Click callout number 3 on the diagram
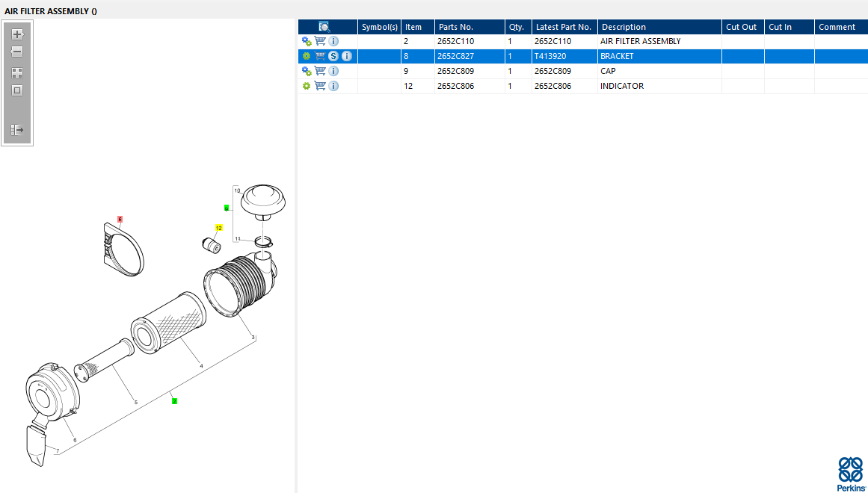 pyautogui.click(x=253, y=338)
